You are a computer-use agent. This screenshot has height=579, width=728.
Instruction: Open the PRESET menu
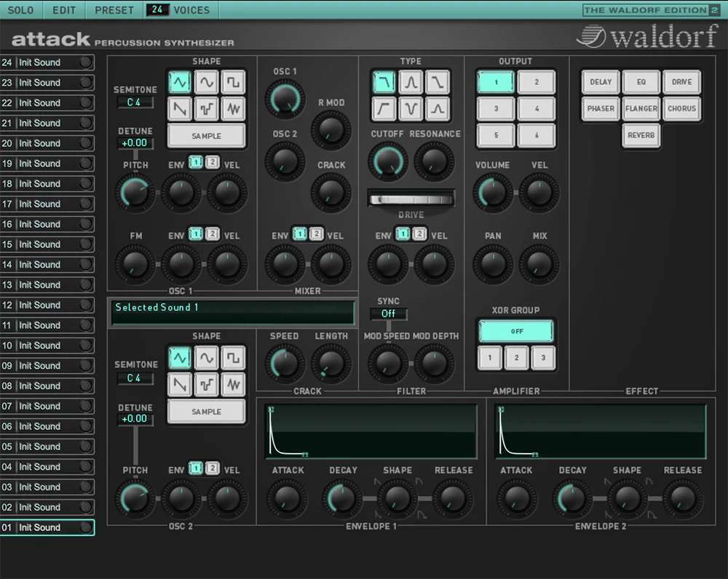click(114, 10)
